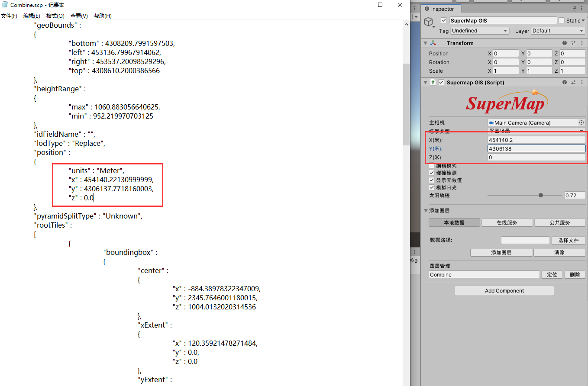The height and width of the screenshot is (386, 588).
Task: Open the 查看(V) menu in Notepad
Action: (79, 16)
